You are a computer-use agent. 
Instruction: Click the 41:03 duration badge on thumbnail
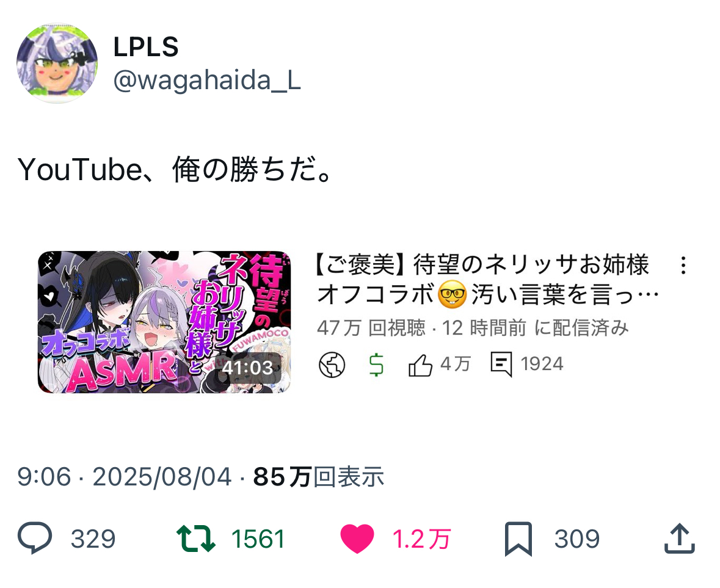click(x=247, y=368)
